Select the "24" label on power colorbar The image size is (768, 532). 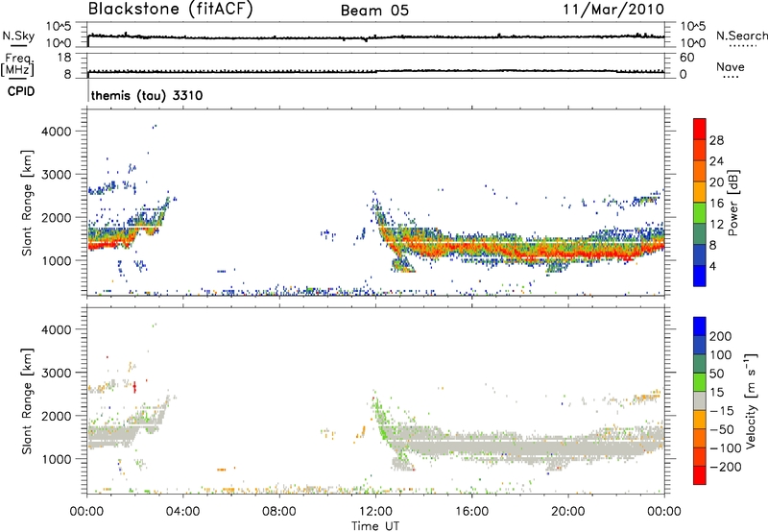[716, 161]
